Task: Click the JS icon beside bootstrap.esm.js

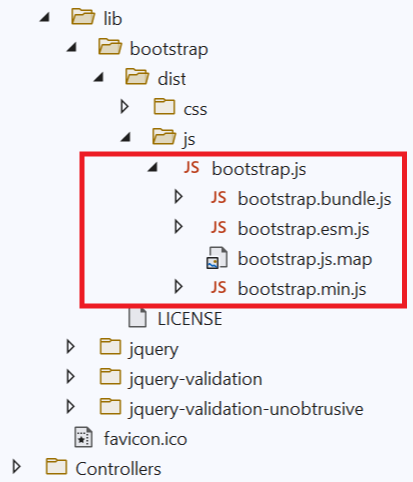Action: coord(219,227)
